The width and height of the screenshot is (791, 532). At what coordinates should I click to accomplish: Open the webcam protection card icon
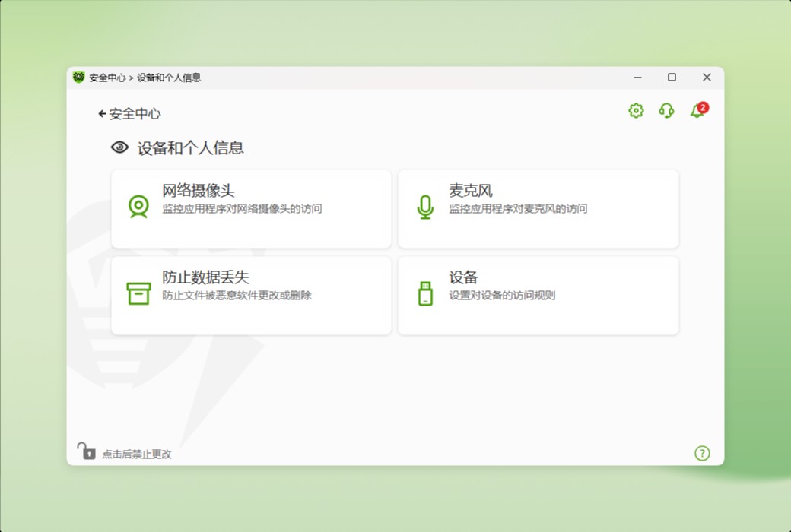[x=138, y=207]
